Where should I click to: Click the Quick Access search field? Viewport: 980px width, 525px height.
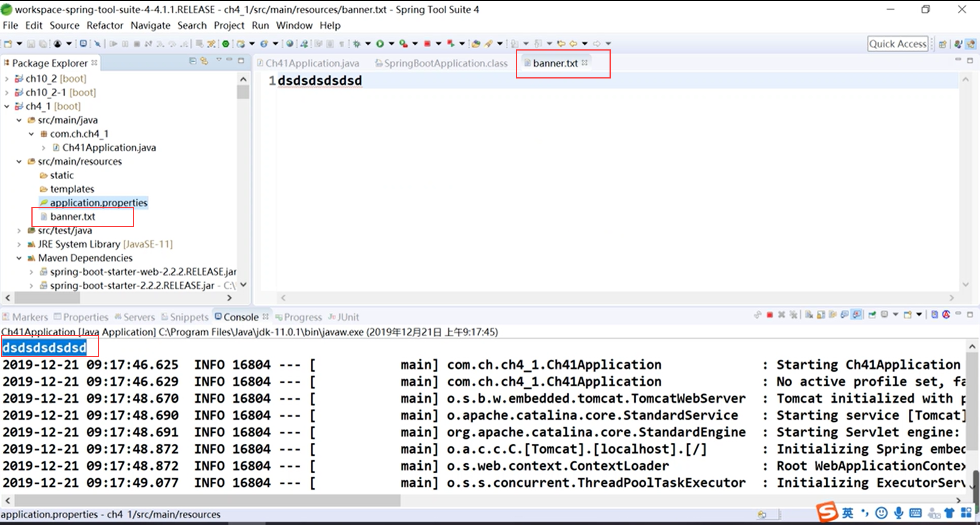click(x=897, y=44)
